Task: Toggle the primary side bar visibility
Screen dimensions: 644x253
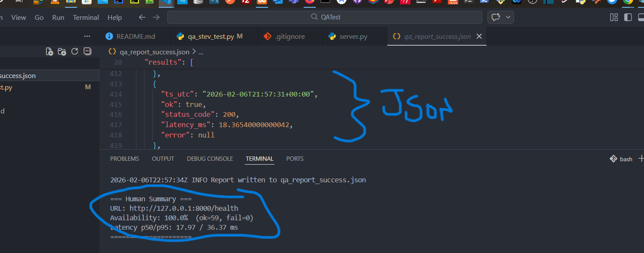Action: [628, 17]
